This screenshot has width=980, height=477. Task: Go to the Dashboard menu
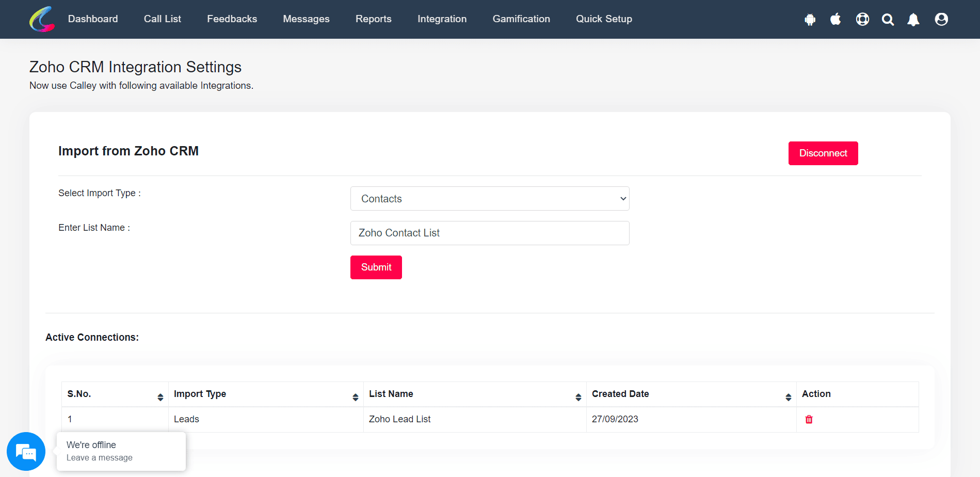pos(93,19)
